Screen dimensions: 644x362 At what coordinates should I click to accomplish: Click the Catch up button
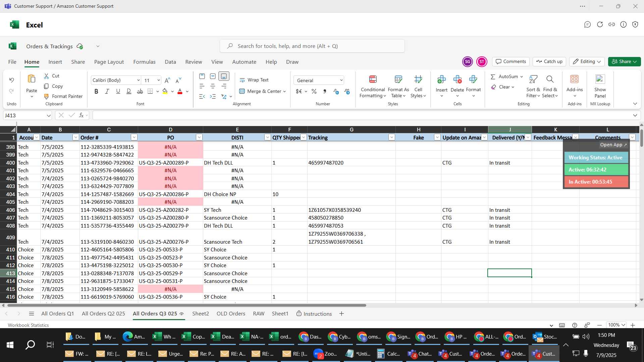549,61
